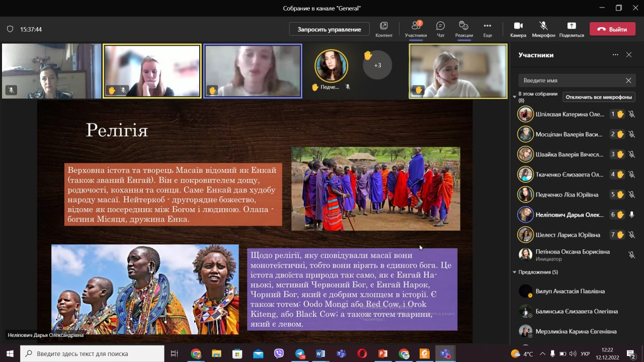Open the Participants panel icon
The height and width of the screenshot is (362, 644).
click(416, 26)
